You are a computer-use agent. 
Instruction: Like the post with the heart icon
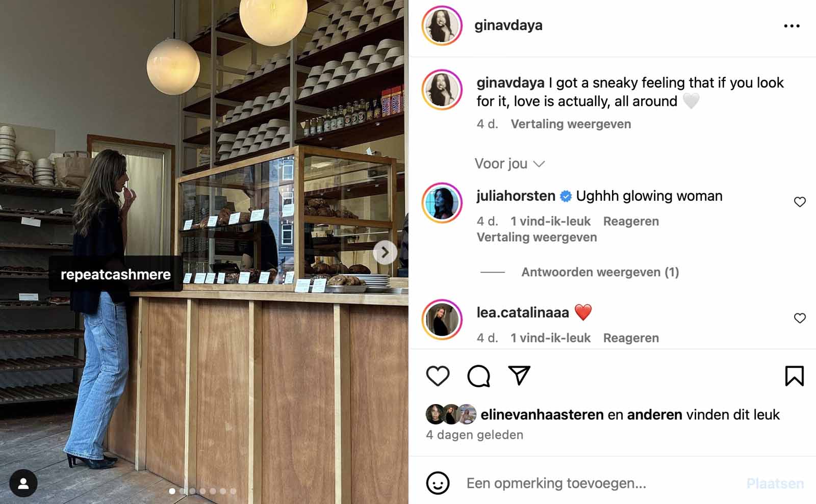coord(438,376)
